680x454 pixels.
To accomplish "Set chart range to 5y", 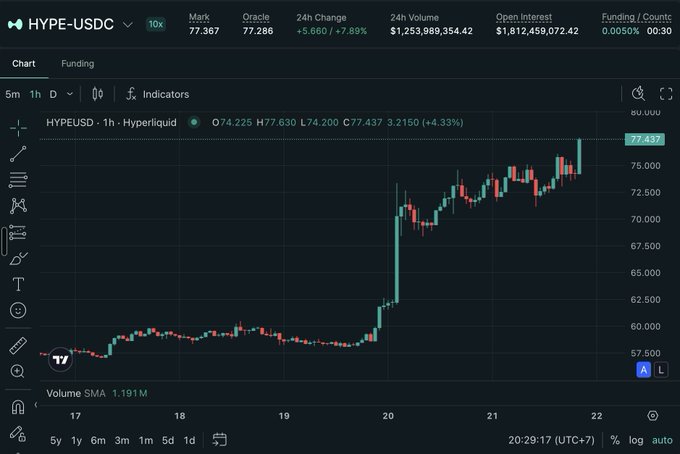I will point(56,441).
